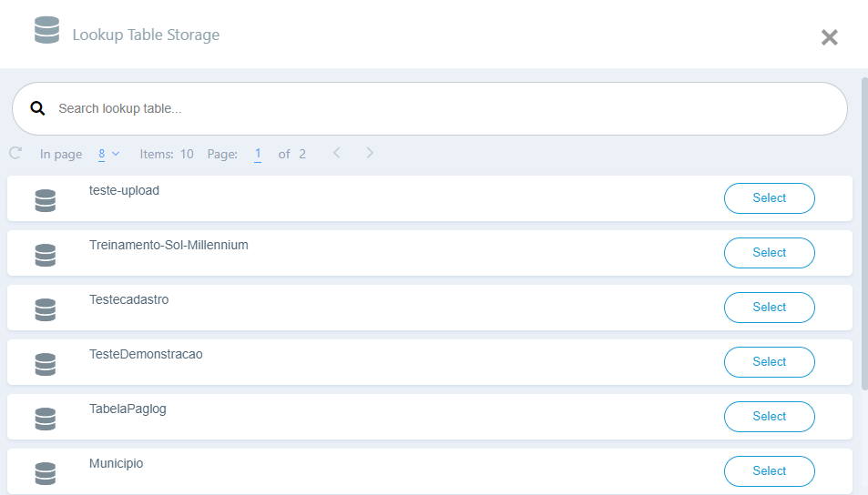Click the database icon next to Testecadastro
The height and width of the screenshot is (495, 868).
(46, 309)
